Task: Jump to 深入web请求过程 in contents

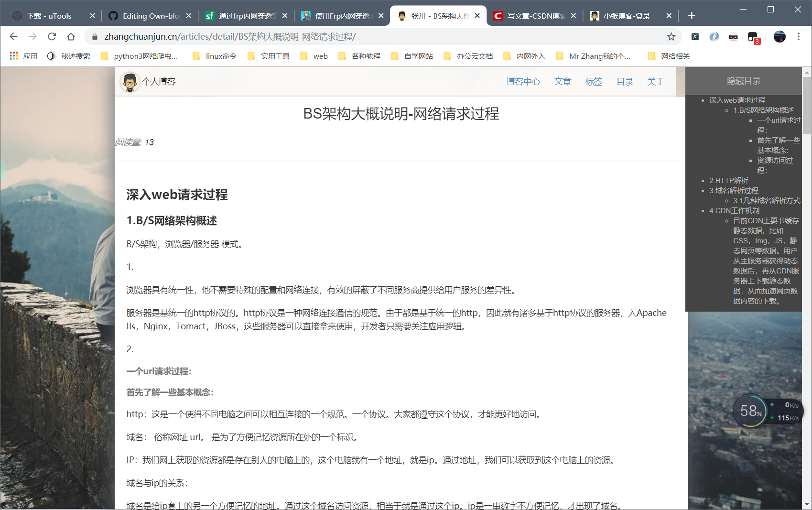Action: [737, 100]
